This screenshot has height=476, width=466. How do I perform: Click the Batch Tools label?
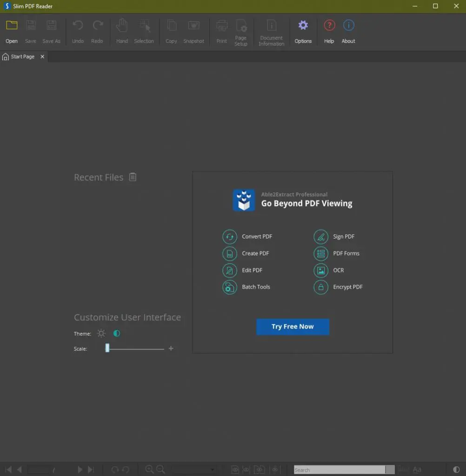(256, 287)
